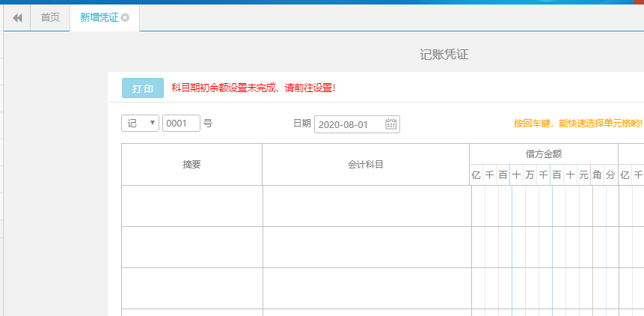Close the 新增凭证 tab
The height and width of the screenshot is (316, 644).
(x=125, y=18)
